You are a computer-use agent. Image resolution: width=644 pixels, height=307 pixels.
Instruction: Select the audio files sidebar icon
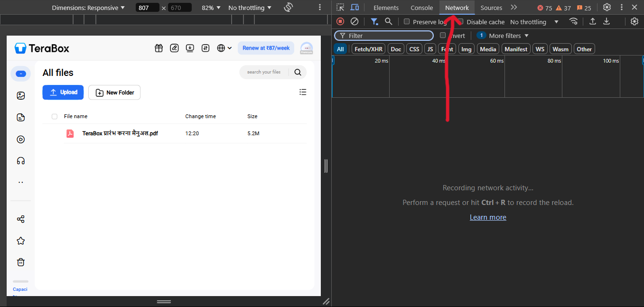click(20, 161)
